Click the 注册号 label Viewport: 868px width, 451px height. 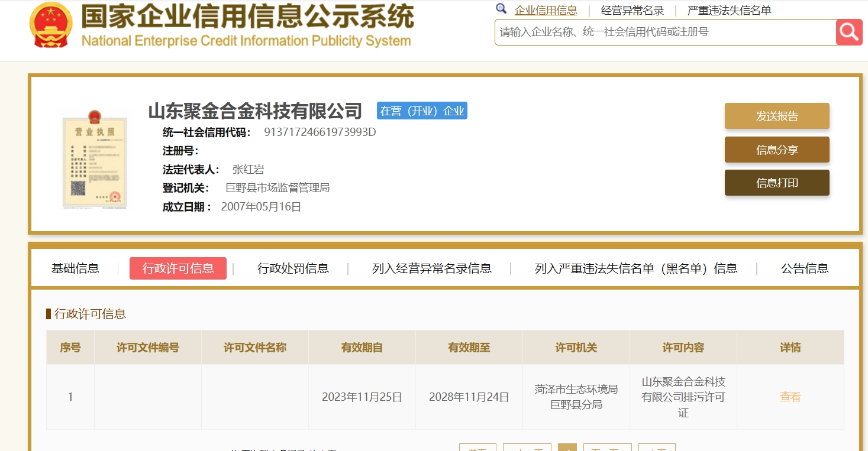click(180, 151)
